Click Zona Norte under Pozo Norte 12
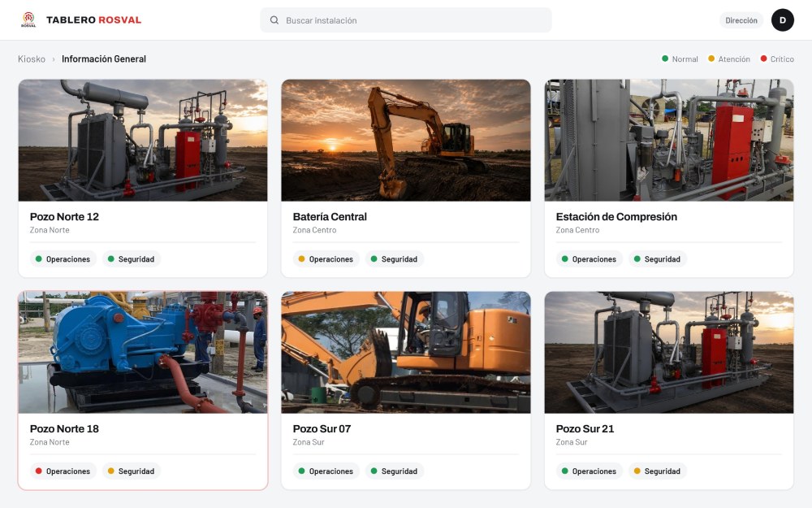This screenshot has height=508, width=812. tap(50, 230)
